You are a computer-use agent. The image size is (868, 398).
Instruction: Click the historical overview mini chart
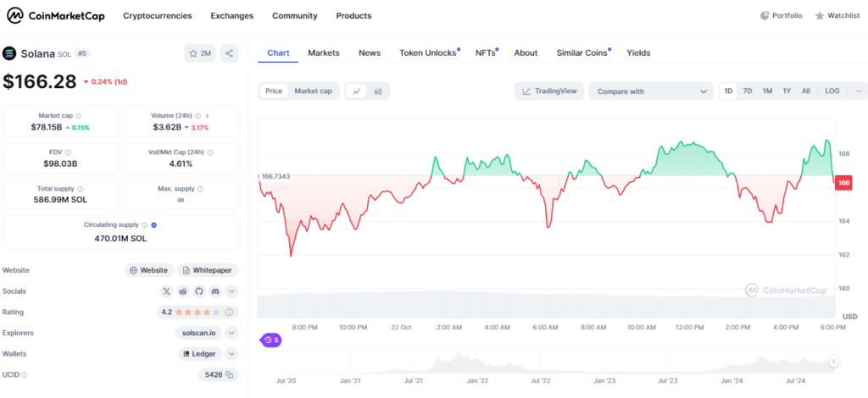point(545,362)
